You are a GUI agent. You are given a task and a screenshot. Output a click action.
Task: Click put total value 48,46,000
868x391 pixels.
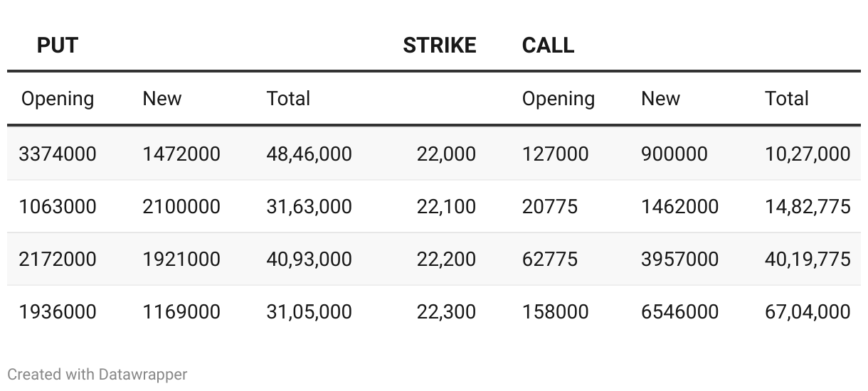pos(309,154)
